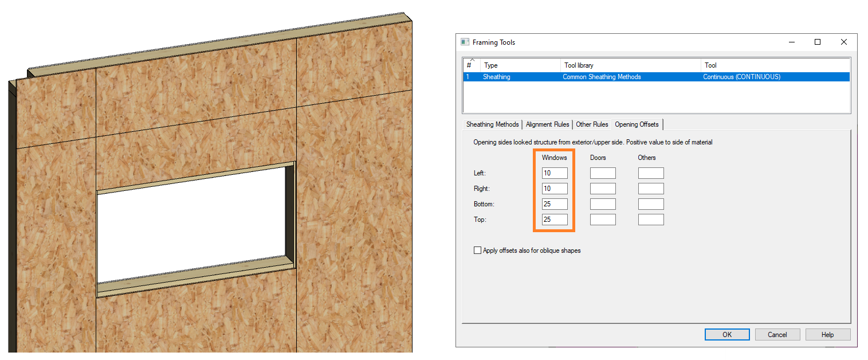Maximize the Framing Tools window
868x360 pixels.
(818, 42)
